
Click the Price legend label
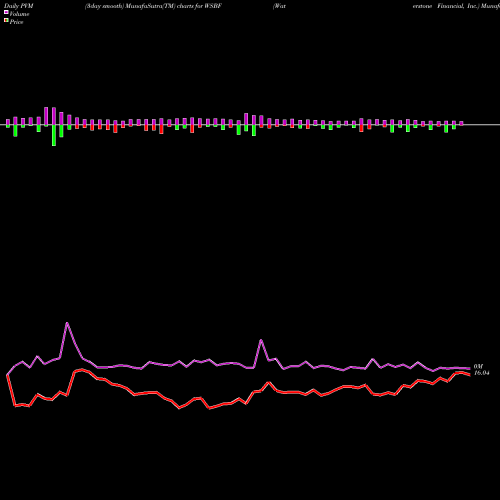pos(16,22)
